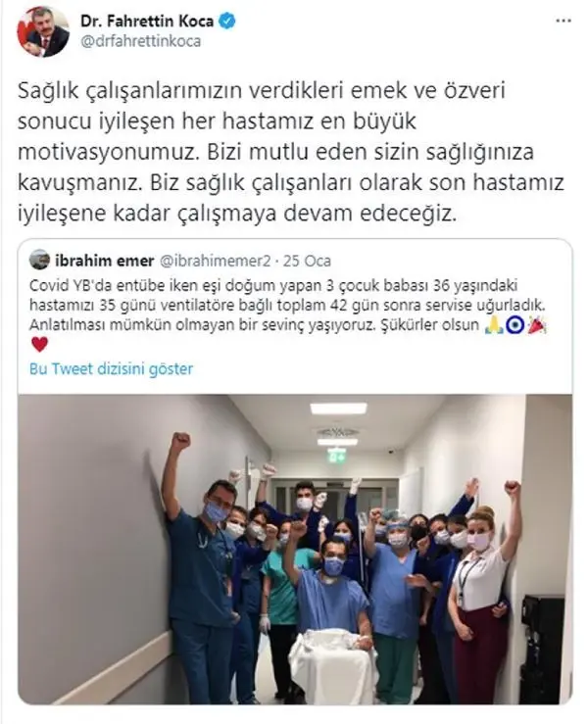Open the hospital corridor group photo

tap(295, 549)
